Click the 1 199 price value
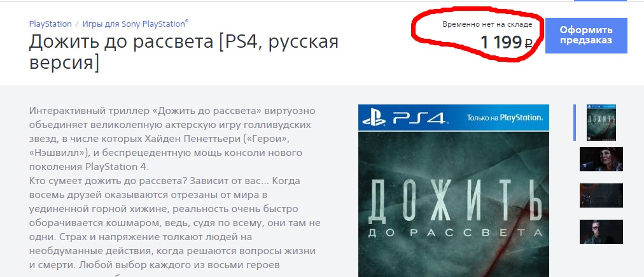This screenshot has width=644, height=277. [501, 42]
